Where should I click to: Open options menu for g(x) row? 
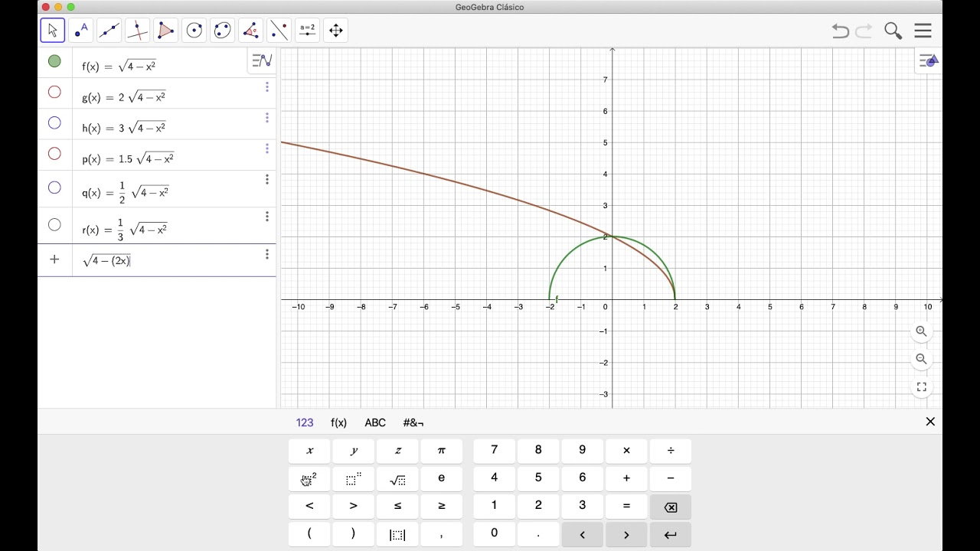pyautogui.click(x=267, y=87)
